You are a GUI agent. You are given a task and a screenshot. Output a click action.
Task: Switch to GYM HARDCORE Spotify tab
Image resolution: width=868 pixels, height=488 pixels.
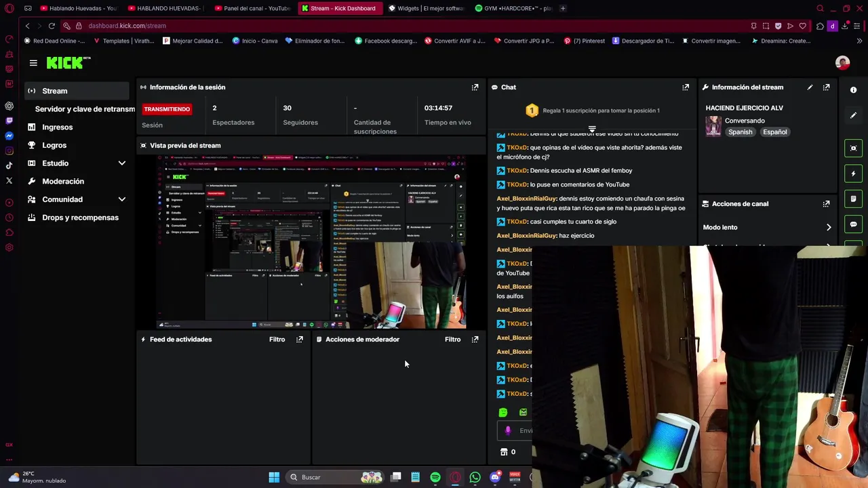point(513,8)
